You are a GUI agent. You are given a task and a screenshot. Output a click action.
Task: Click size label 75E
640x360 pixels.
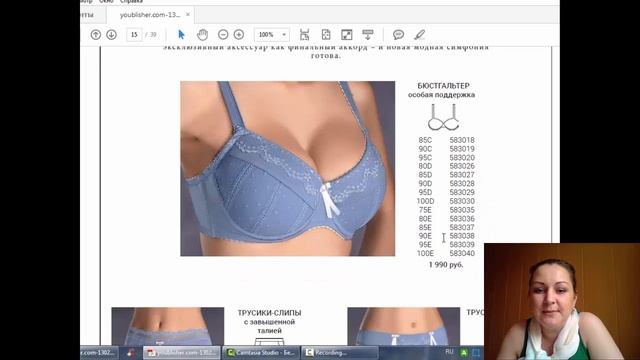click(x=425, y=210)
